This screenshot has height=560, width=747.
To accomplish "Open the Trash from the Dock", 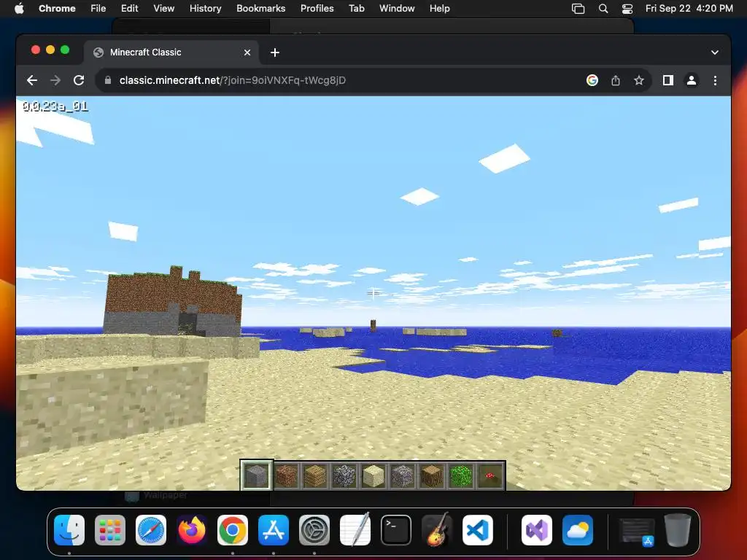I will 678,530.
